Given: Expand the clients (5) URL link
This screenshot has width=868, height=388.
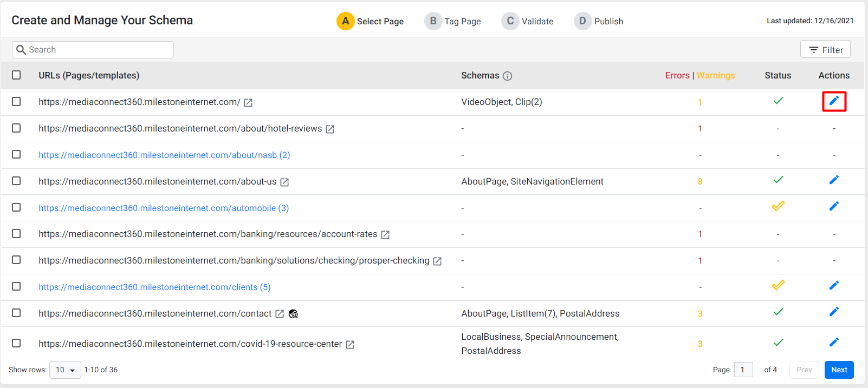Looking at the screenshot, I should (x=154, y=287).
